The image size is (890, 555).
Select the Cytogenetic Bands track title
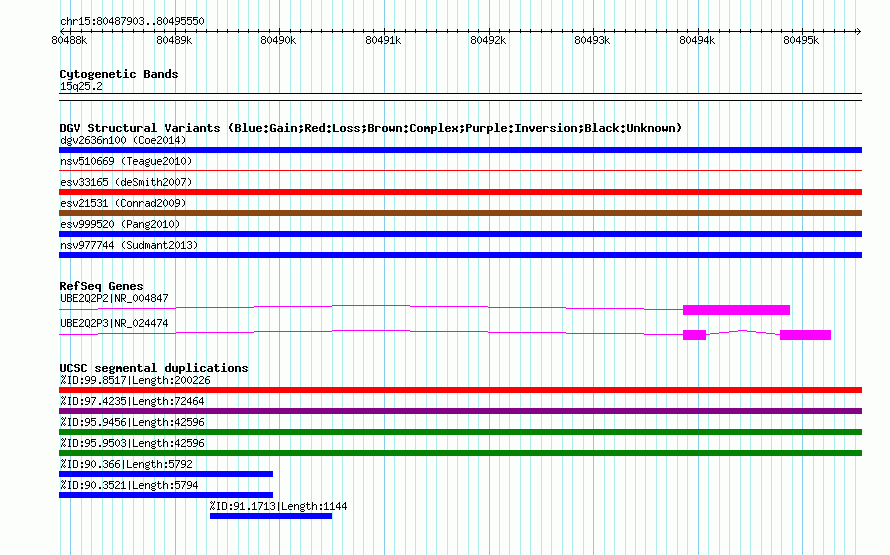119,74
